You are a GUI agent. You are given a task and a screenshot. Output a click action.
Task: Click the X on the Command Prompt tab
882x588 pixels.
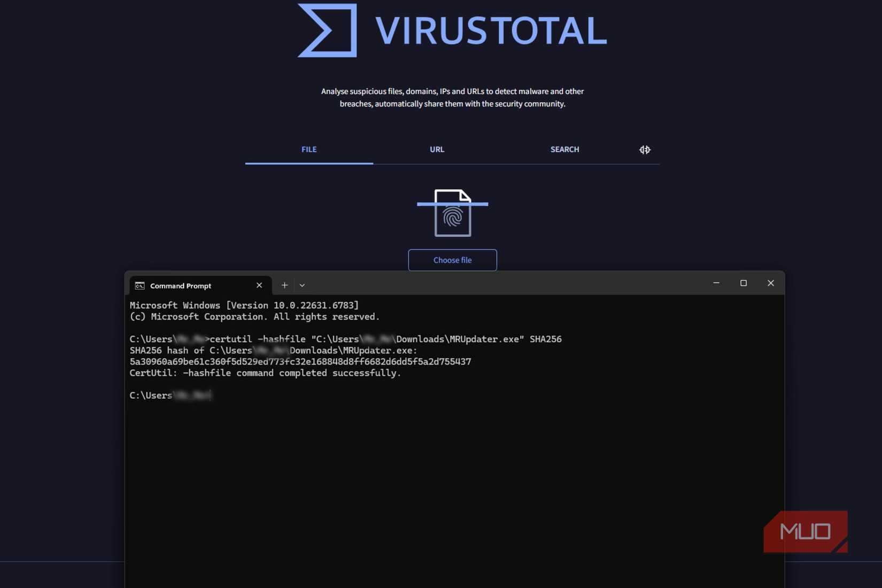click(x=259, y=285)
